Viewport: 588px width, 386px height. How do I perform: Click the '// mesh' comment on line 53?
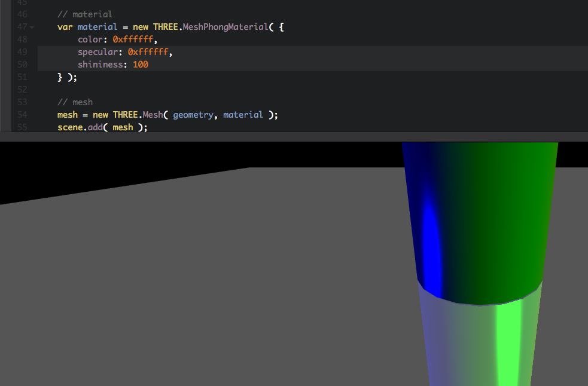75,102
